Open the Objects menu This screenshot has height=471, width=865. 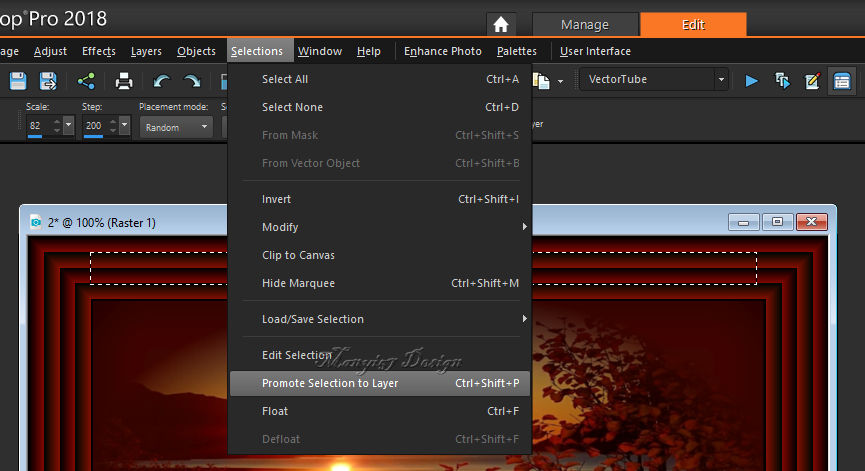click(196, 51)
